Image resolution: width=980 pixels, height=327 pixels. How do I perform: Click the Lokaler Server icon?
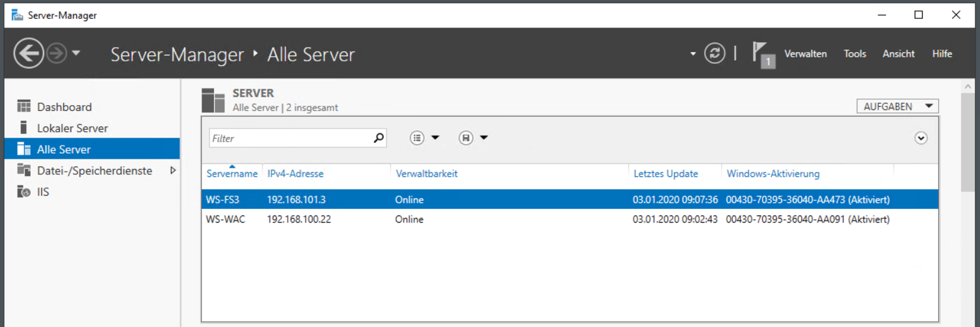click(23, 127)
